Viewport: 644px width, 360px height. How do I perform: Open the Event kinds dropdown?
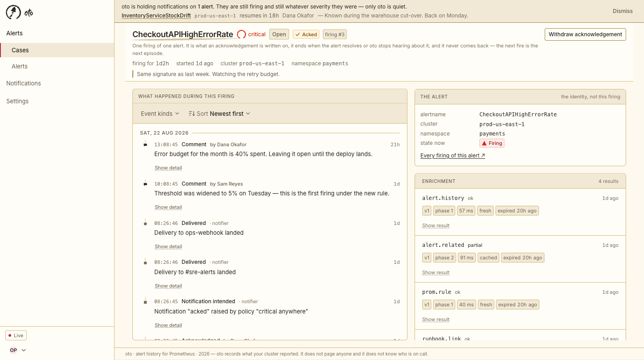click(x=160, y=114)
